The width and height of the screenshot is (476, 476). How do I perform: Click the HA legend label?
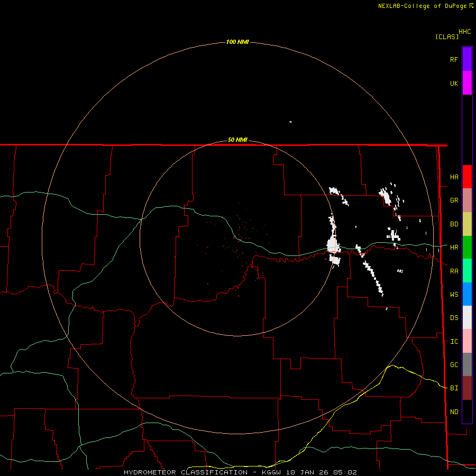454,177
